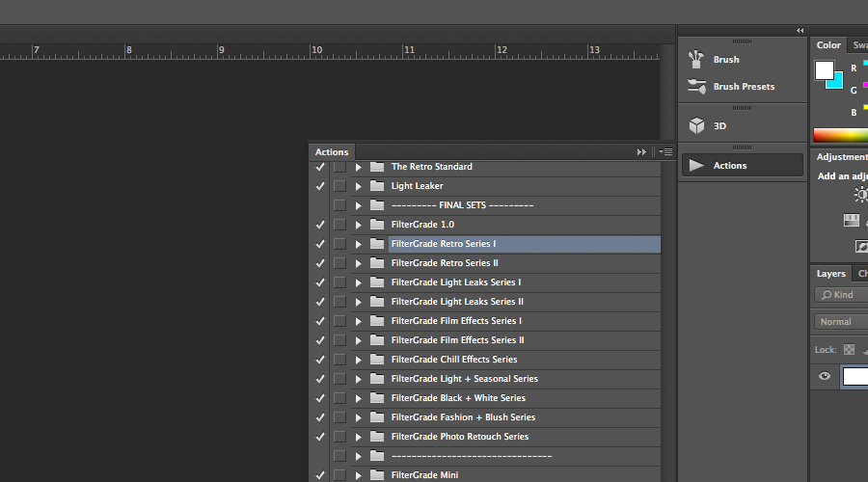This screenshot has height=482, width=868.
Task: Toggle checkmark for FilterGrade Retro Series I
Action: (320, 244)
